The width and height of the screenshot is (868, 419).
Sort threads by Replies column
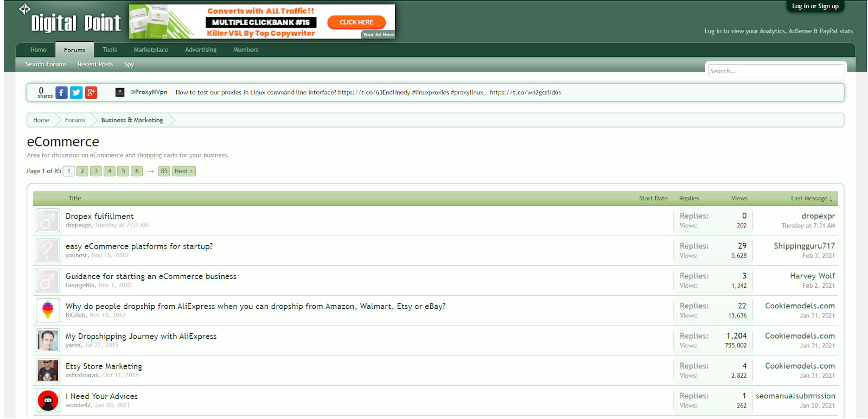pos(689,199)
